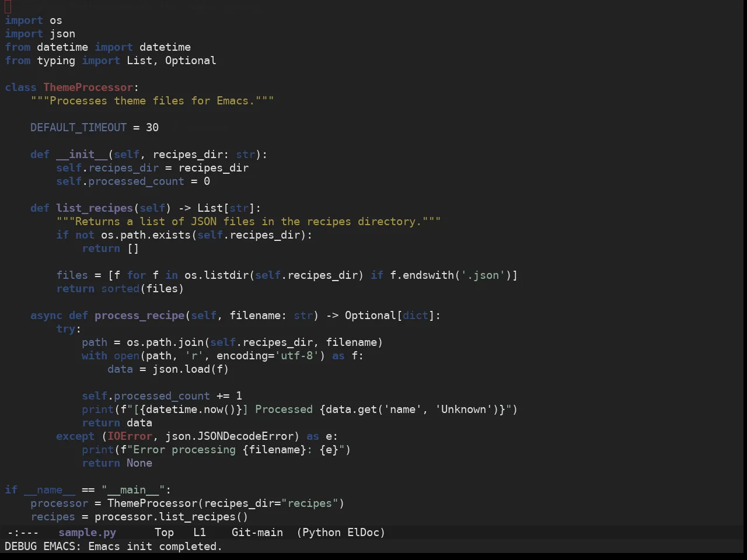
Task: Place cursor on 'import json' line
Action: click(x=40, y=34)
